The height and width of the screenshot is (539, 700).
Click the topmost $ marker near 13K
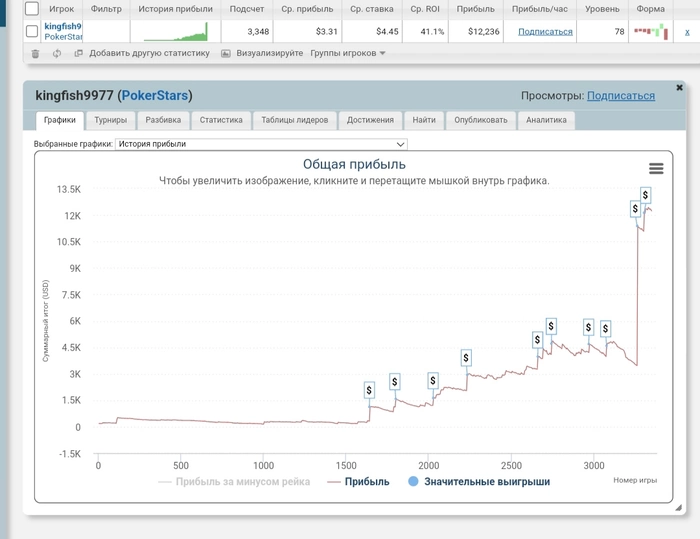(x=645, y=195)
